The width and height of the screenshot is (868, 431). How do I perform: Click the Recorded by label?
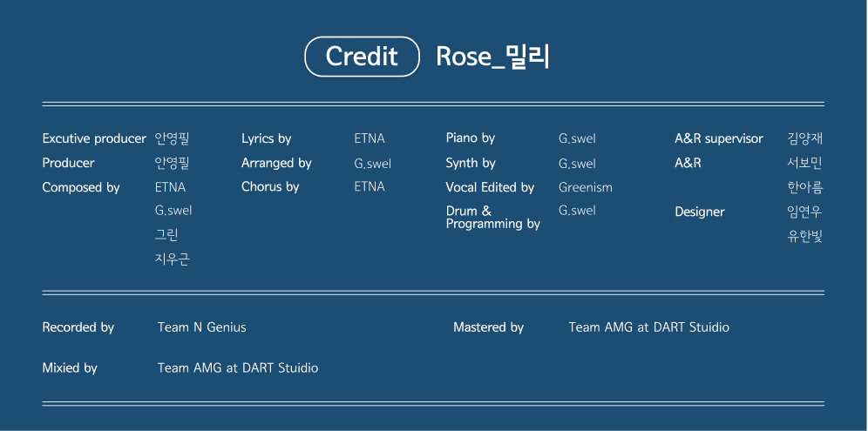[x=78, y=327]
